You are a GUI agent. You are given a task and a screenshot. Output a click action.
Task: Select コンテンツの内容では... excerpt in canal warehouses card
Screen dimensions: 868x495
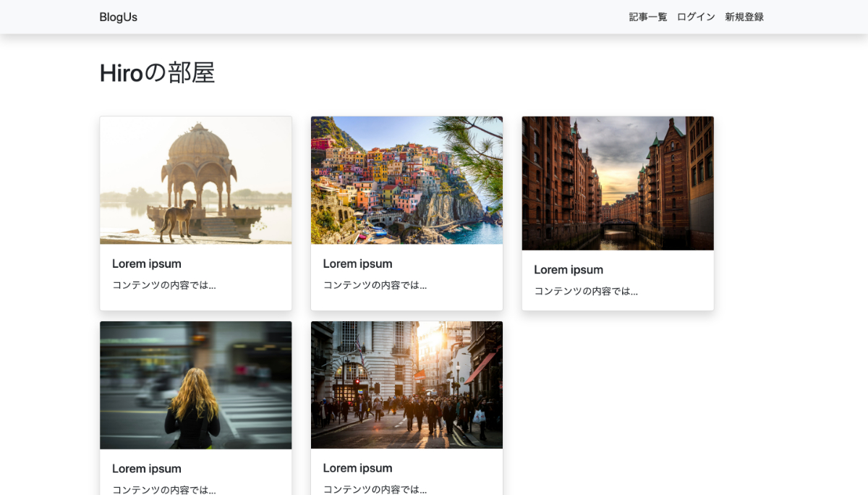pyautogui.click(x=586, y=292)
